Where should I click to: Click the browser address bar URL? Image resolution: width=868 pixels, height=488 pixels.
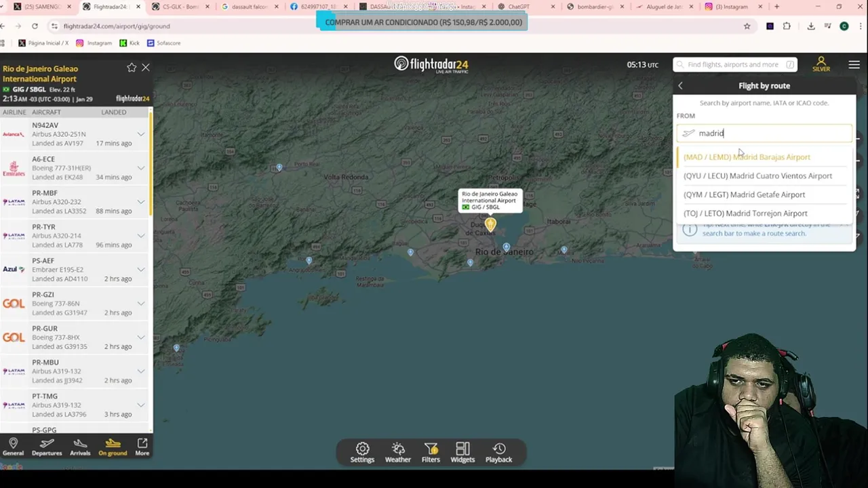117,26
